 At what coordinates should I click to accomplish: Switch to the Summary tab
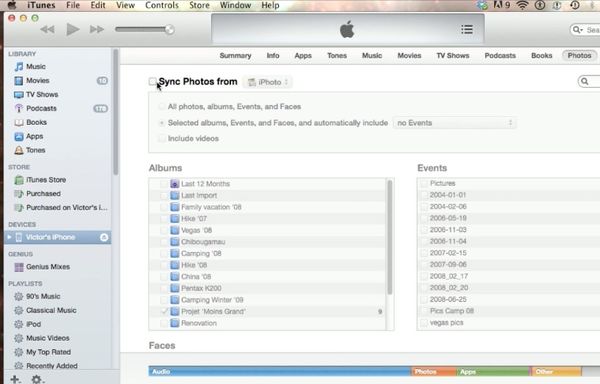click(x=235, y=55)
